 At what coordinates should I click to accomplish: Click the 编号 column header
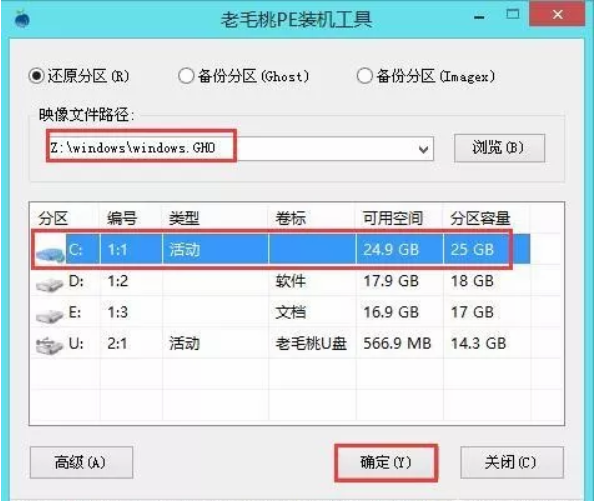pos(122,219)
